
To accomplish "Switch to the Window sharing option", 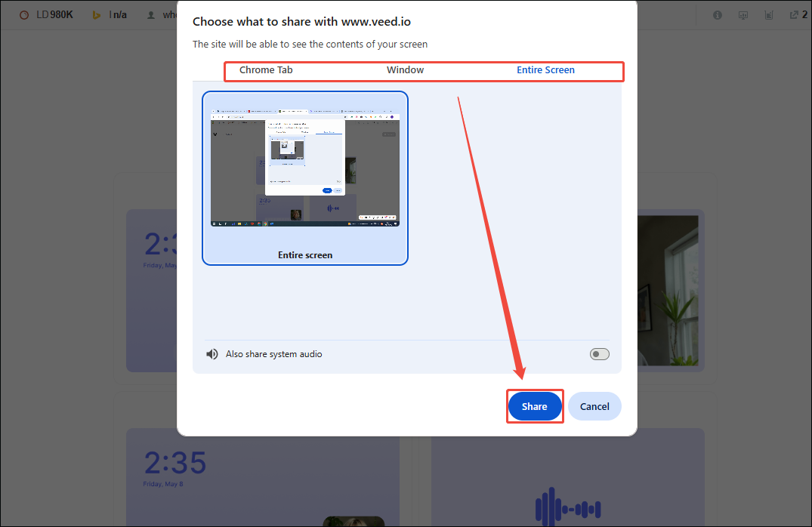I will [x=405, y=69].
